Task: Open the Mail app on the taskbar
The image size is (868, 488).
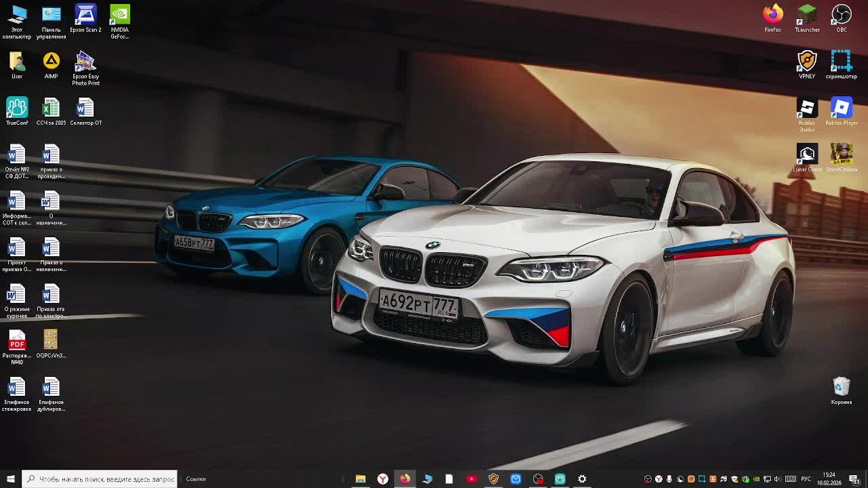Action: click(515, 479)
